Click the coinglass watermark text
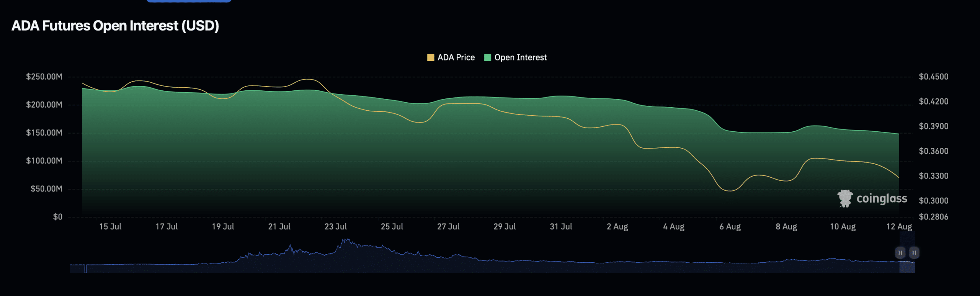Image resolution: width=980 pixels, height=296 pixels. (x=882, y=198)
